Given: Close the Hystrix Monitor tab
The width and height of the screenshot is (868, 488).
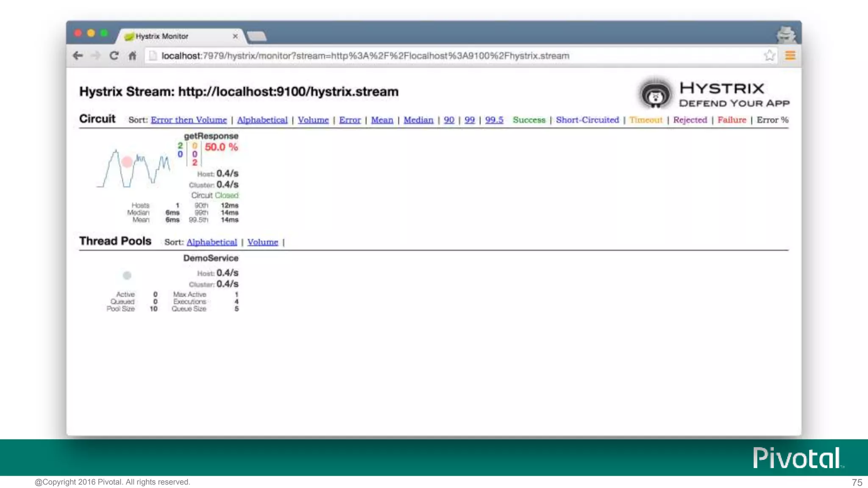Looking at the screenshot, I should click(235, 36).
